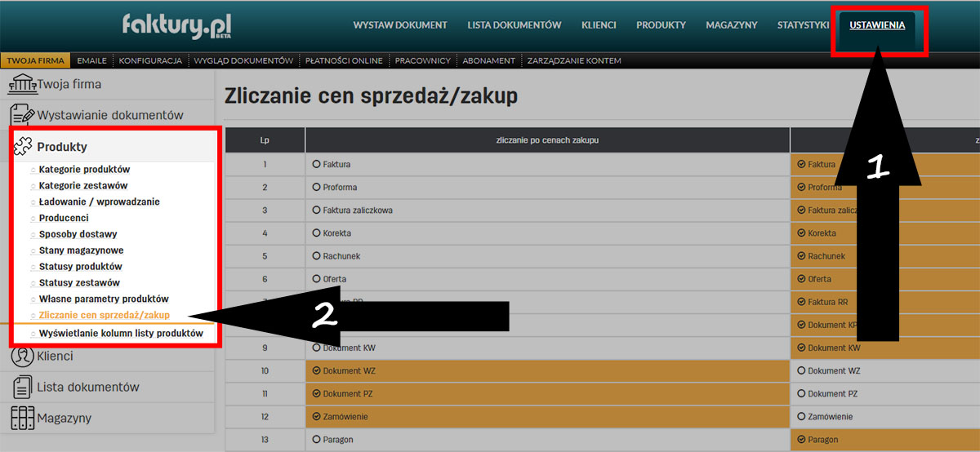Switch to the EMAILE subtab
Viewport: 980px width, 452px height.
[91, 60]
